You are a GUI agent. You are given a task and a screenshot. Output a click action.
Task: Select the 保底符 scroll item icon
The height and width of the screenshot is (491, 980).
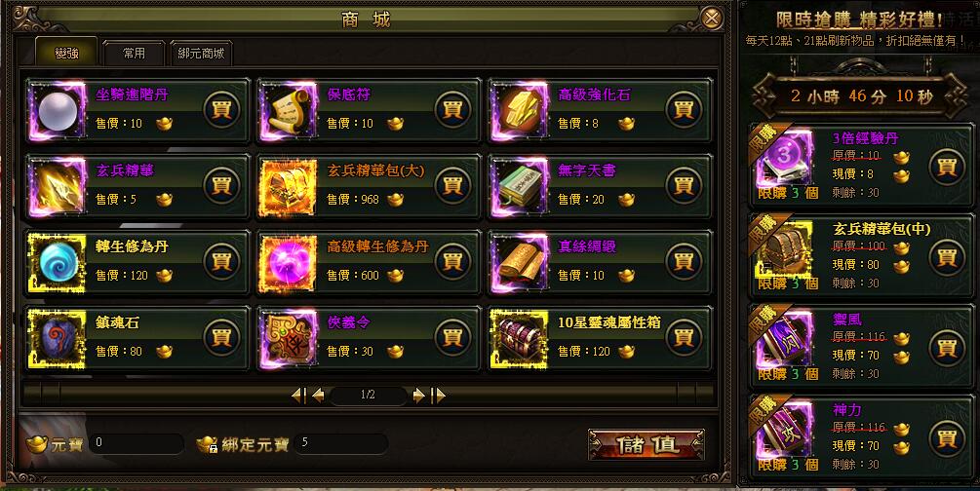tap(289, 111)
